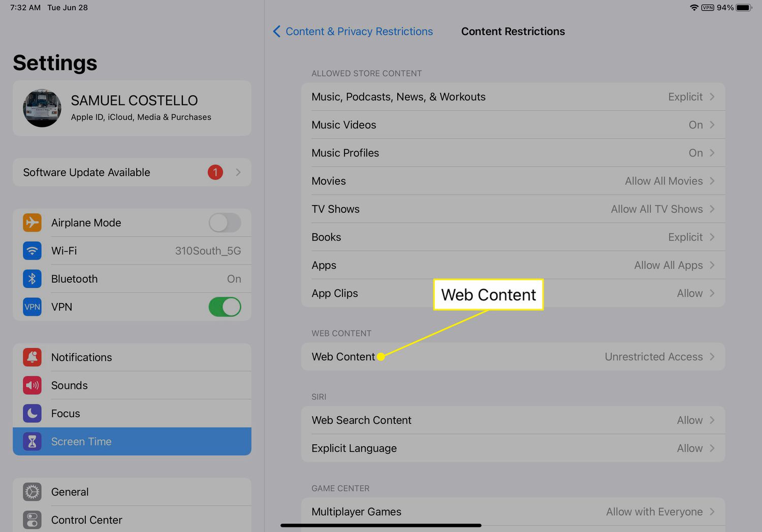The height and width of the screenshot is (532, 762).
Task: Tap the red Notifications bell icon
Action: coord(32,357)
